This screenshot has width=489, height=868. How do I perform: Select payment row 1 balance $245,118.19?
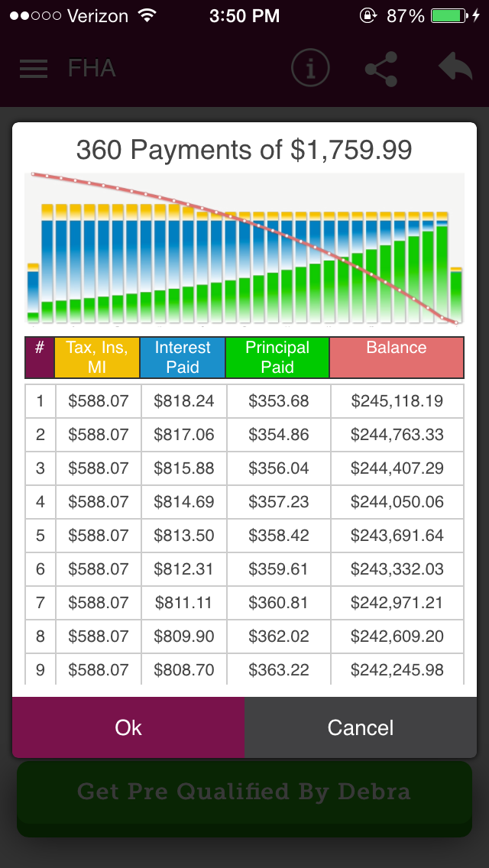point(397,401)
